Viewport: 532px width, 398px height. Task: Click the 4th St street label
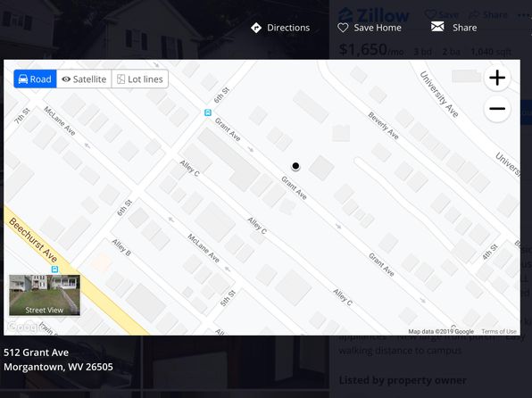(490, 253)
